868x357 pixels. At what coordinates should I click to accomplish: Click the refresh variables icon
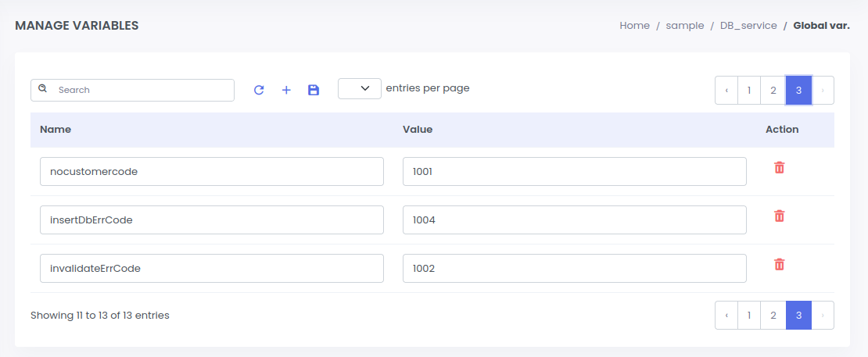pos(259,90)
